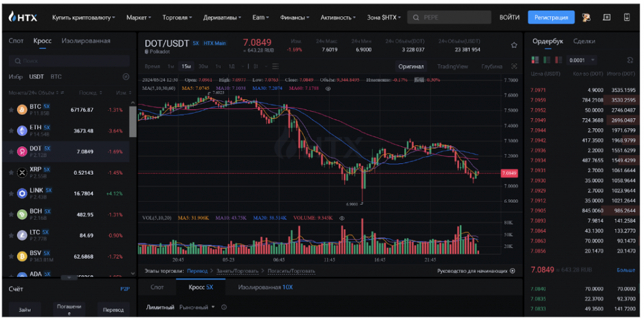644x321 pixels.
Task: Toggle volume indicator visibility eye icon
Action: [341, 218]
